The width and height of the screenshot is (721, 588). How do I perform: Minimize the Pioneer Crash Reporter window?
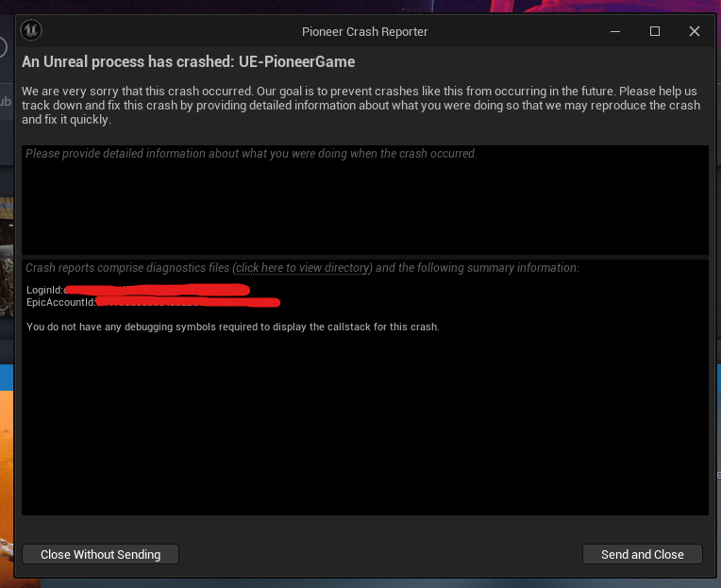tap(614, 31)
